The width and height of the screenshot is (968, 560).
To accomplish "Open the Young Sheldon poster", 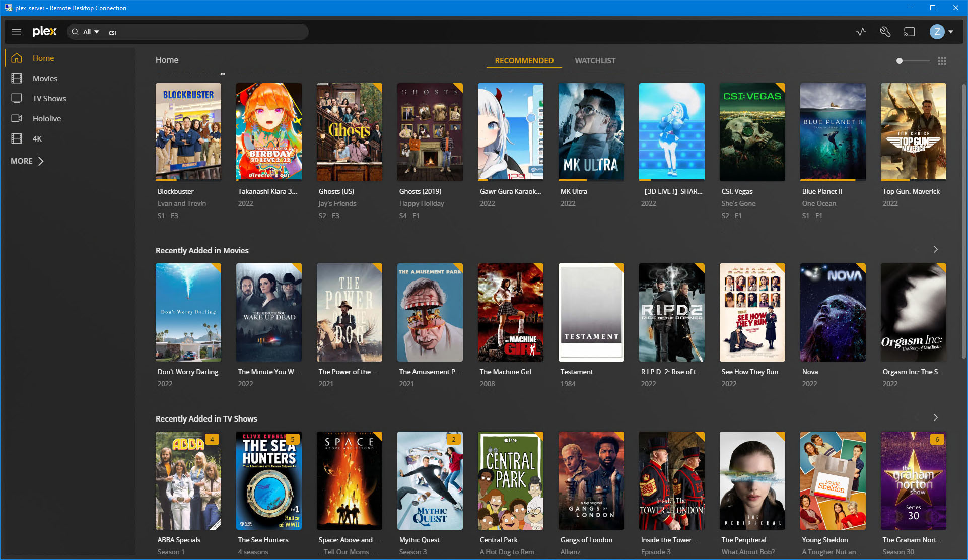I will pos(833,480).
